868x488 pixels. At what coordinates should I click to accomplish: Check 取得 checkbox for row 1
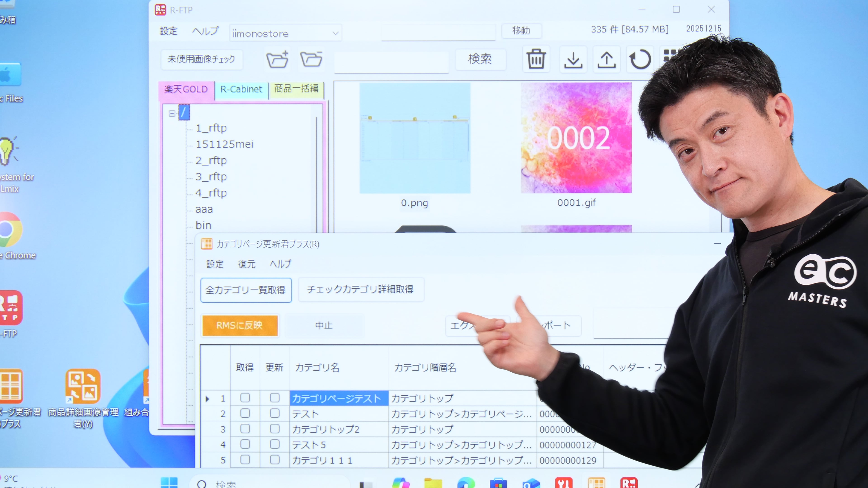point(245,398)
